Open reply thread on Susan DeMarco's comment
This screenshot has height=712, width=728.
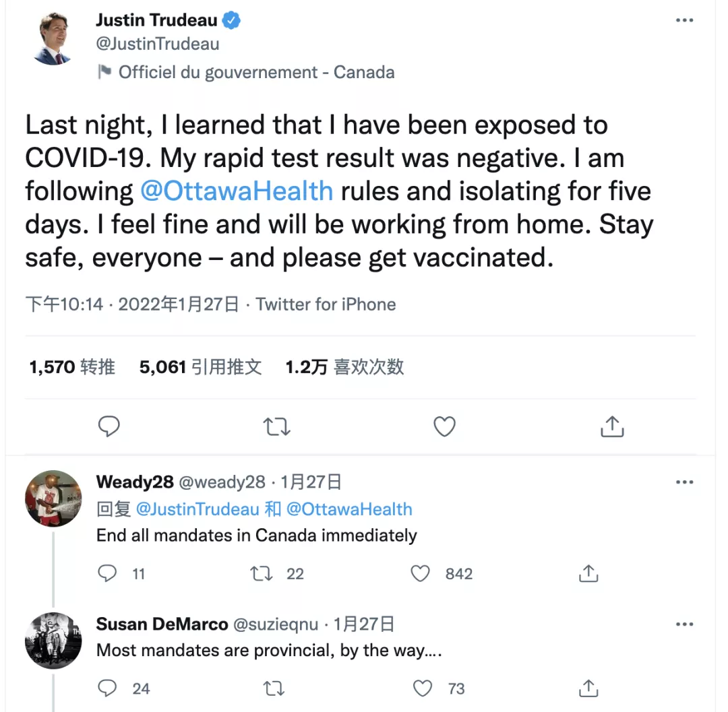[x=108, y=688]
